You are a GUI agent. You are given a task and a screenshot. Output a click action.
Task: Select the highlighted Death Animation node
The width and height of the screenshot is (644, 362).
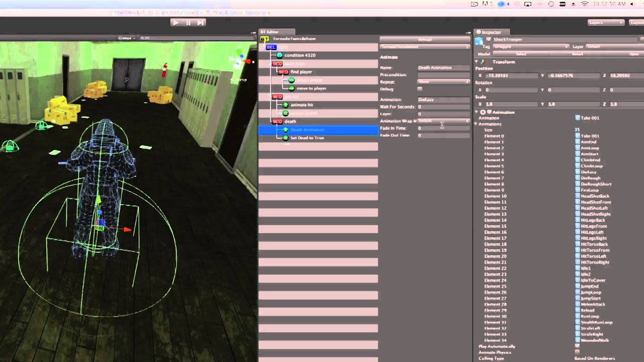[318, 130]
